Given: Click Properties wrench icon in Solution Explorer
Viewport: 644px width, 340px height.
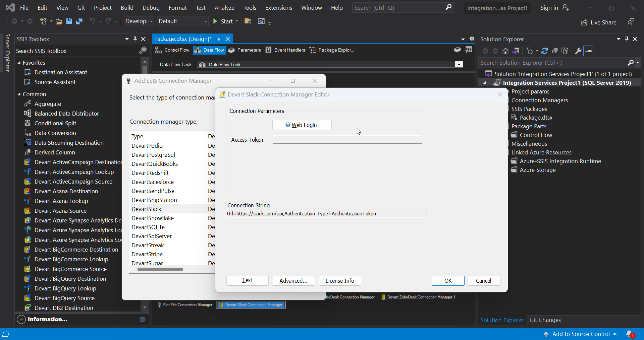Looking at the screenshot, I should click(x=578, y=51).
